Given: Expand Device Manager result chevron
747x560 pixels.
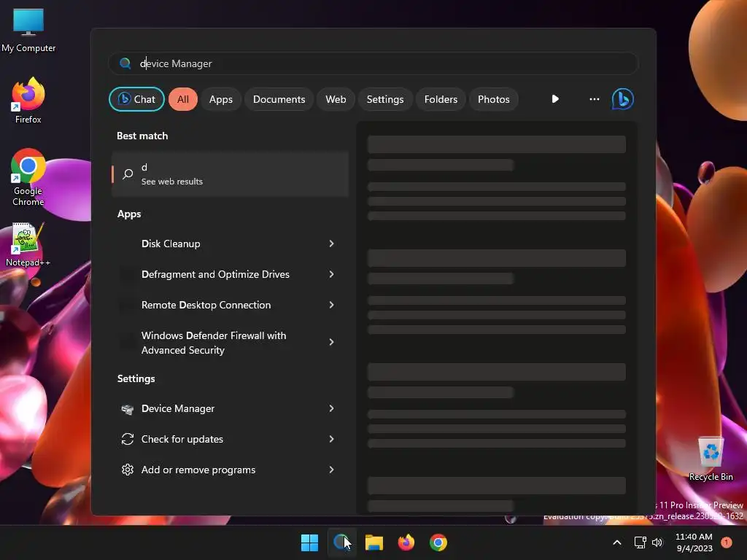Looking at the screenshot, I should coord(332,408).
